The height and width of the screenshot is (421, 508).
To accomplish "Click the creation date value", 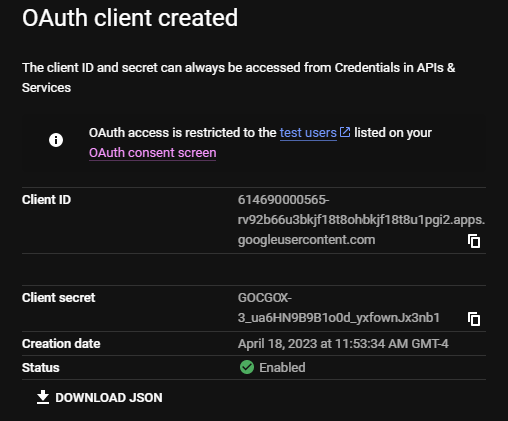I will (x=343, y=344).
